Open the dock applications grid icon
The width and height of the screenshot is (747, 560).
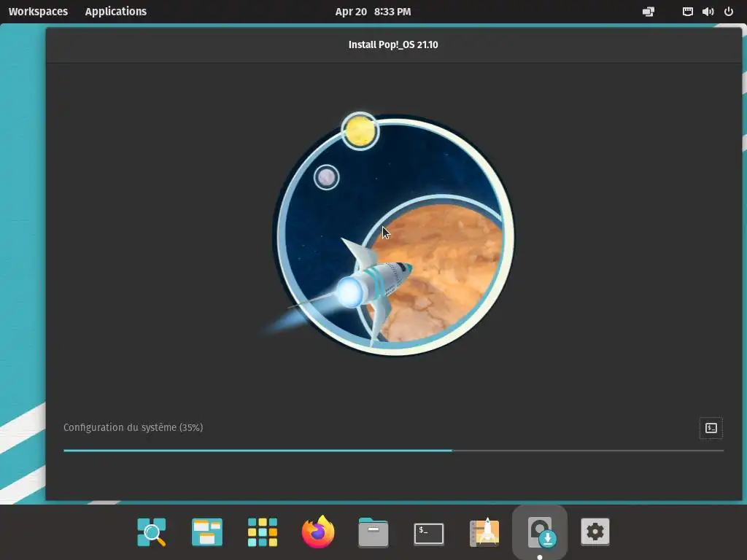tap(263, 532)
